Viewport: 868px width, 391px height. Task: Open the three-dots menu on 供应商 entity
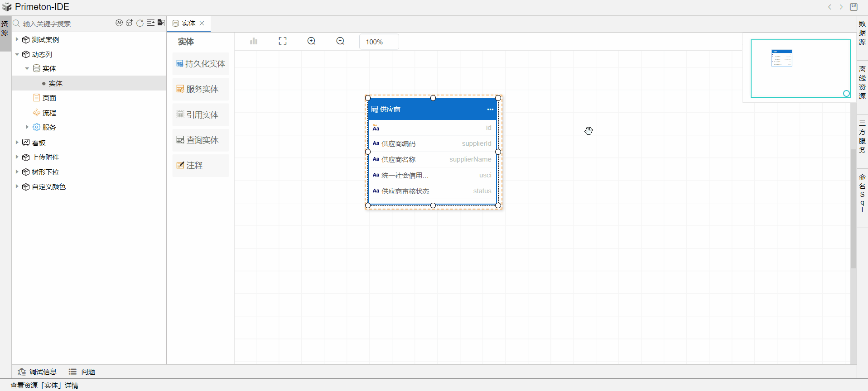pyautogui.click(x=490, y=110)
